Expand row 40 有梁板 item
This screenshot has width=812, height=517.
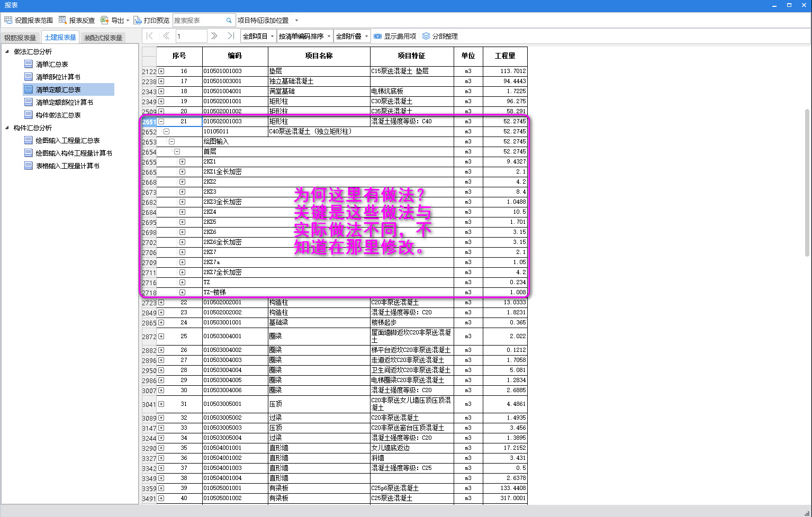161,498
